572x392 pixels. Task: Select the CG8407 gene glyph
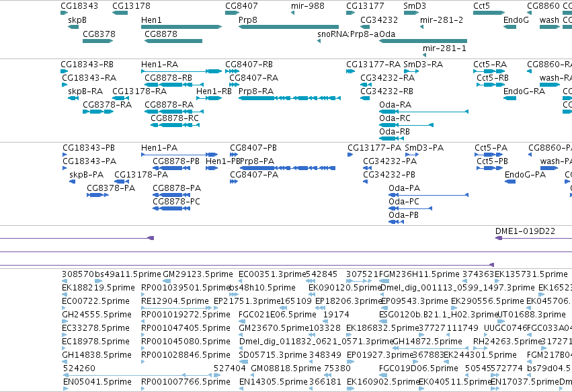pos(233,13)
